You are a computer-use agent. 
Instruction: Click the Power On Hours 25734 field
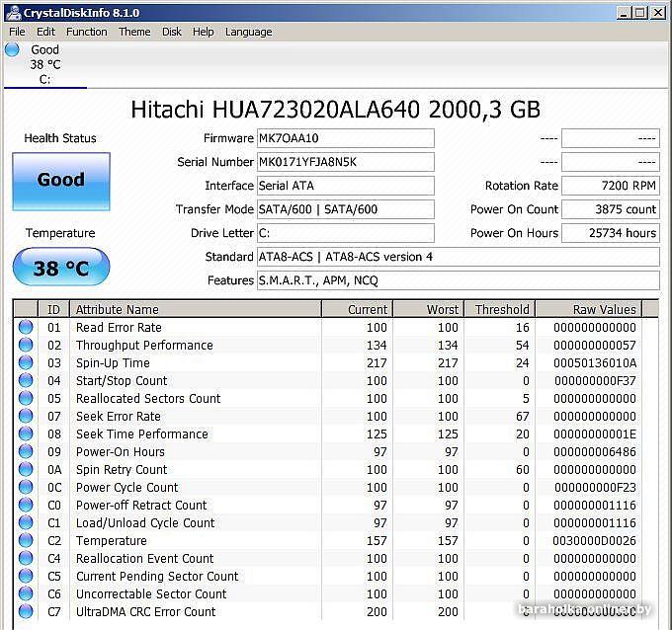pyautogui.click(x=611, y=233)
